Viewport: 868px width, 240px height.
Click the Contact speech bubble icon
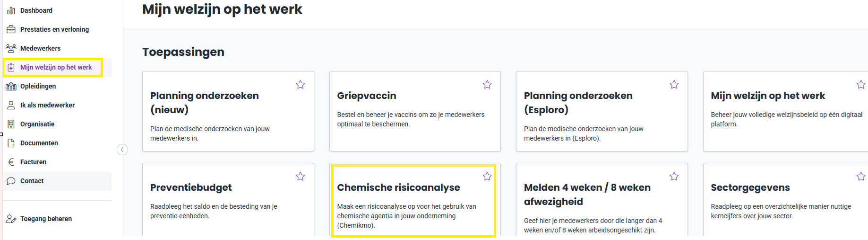click(11, 181)
